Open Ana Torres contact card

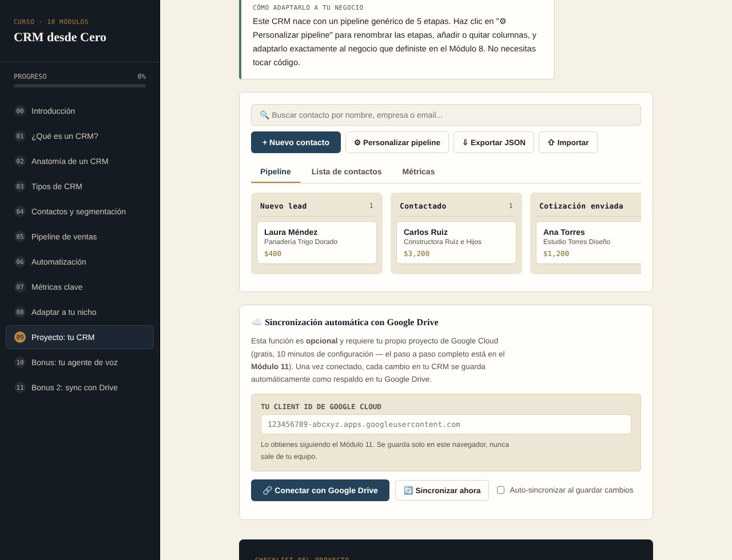click(x=588, y=242)
